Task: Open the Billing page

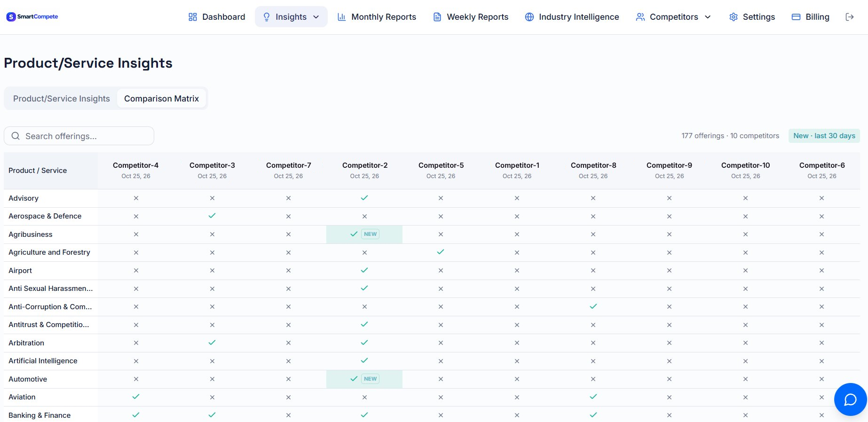Action: (811, 17)
